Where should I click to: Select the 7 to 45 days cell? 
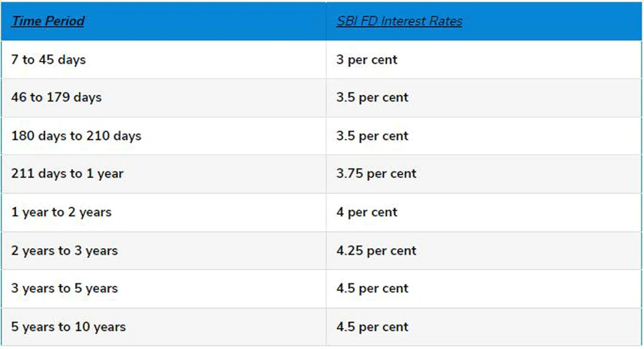pyautogui.click(x=48, y=60)
